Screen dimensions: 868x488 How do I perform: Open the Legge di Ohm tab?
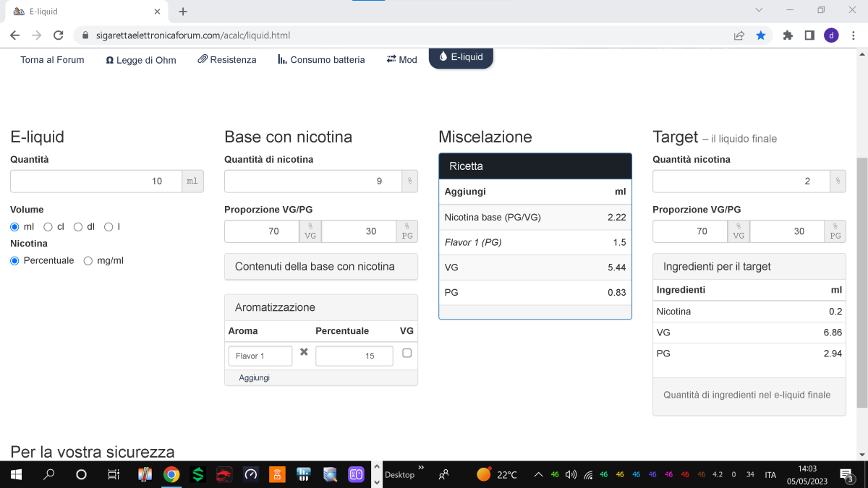pos(141,60)
